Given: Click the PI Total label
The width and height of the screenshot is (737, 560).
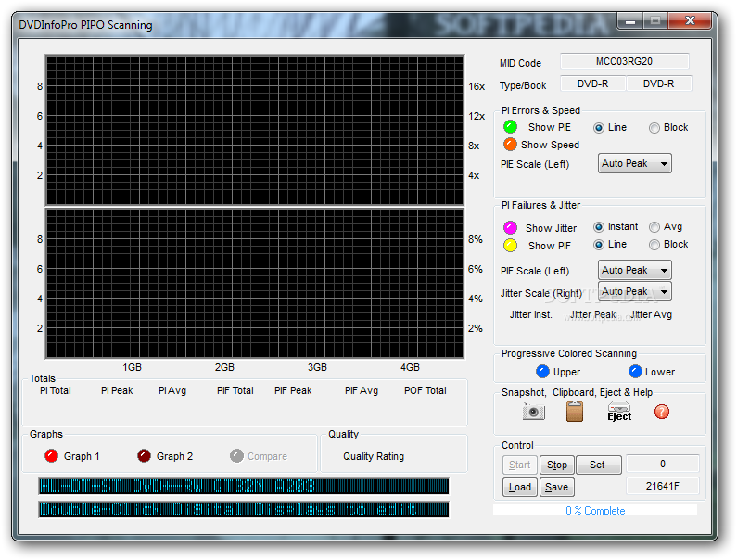Looking at the screenshot, I should [x=56, y=390].
